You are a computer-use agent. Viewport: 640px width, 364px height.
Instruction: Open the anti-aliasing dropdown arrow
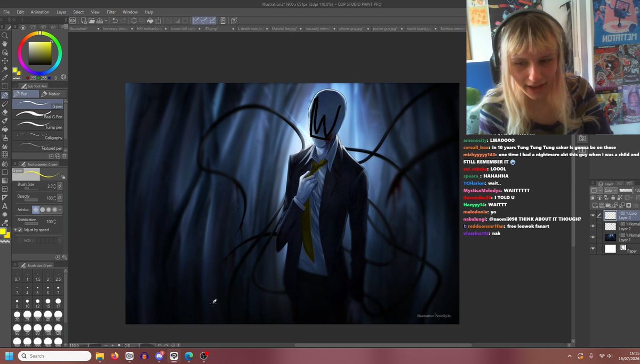tap(60, 209)
